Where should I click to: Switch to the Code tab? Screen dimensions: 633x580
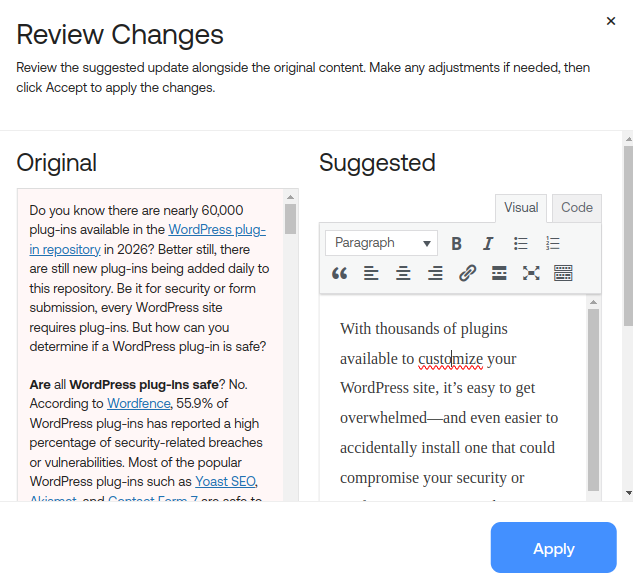(577, 208)
